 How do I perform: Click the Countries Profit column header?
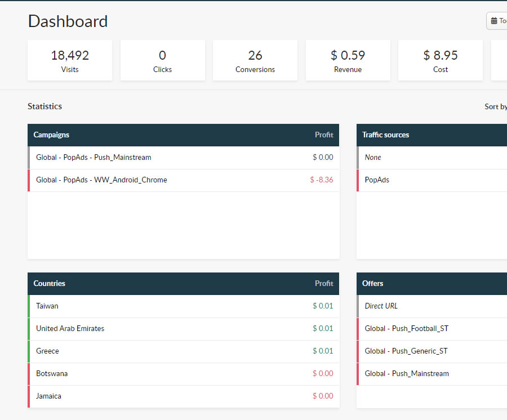[x=324, y=284]
